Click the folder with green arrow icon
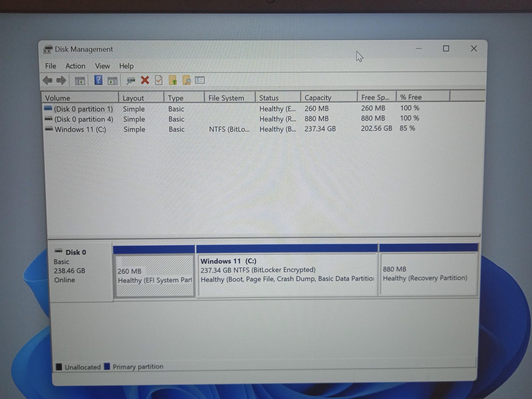 173,80
